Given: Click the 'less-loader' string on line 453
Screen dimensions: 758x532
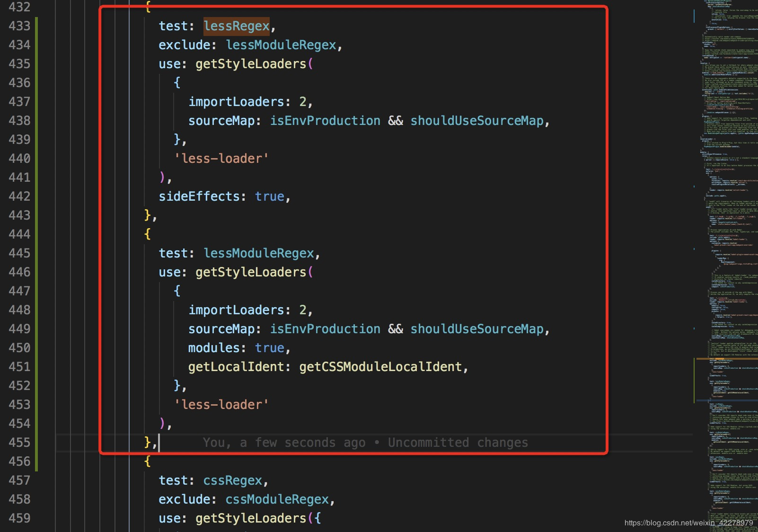Looking at the screenshot, I should tap(221, 405).
